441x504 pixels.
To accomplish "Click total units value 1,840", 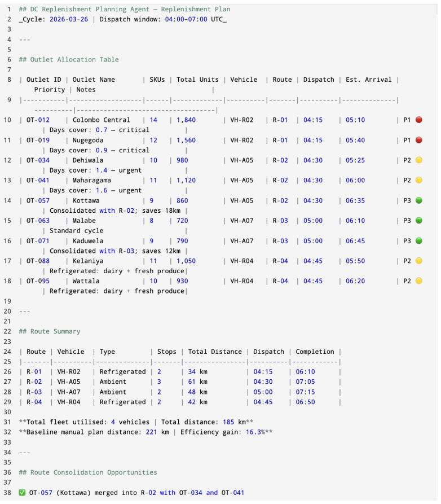I will pyautogui.click(x=186, y=120).
